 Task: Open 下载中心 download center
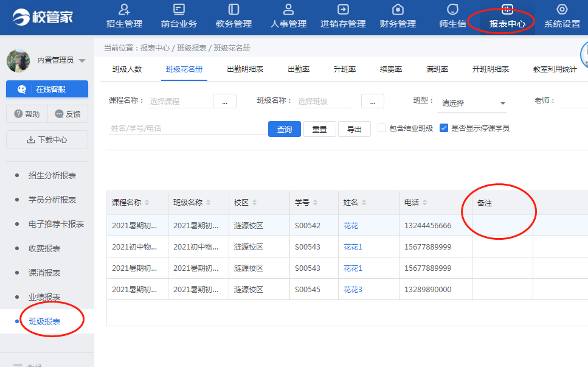[47, 139]
